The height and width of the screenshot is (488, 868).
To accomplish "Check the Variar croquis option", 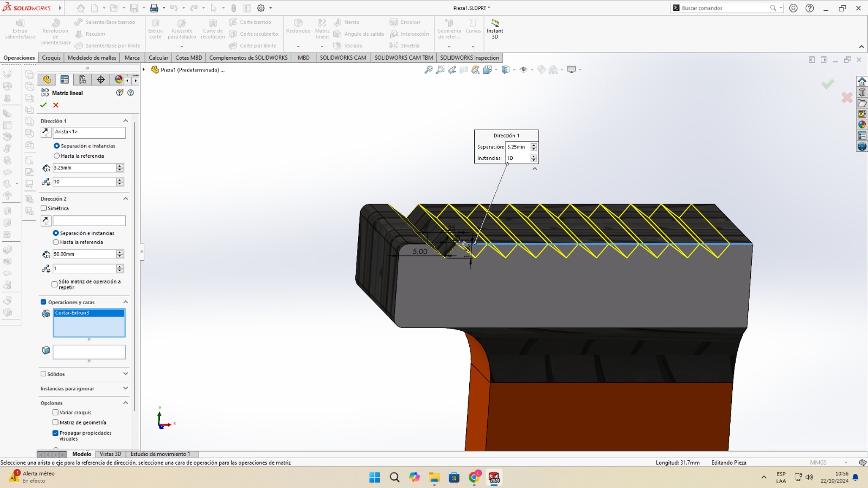I will point(55,413).
